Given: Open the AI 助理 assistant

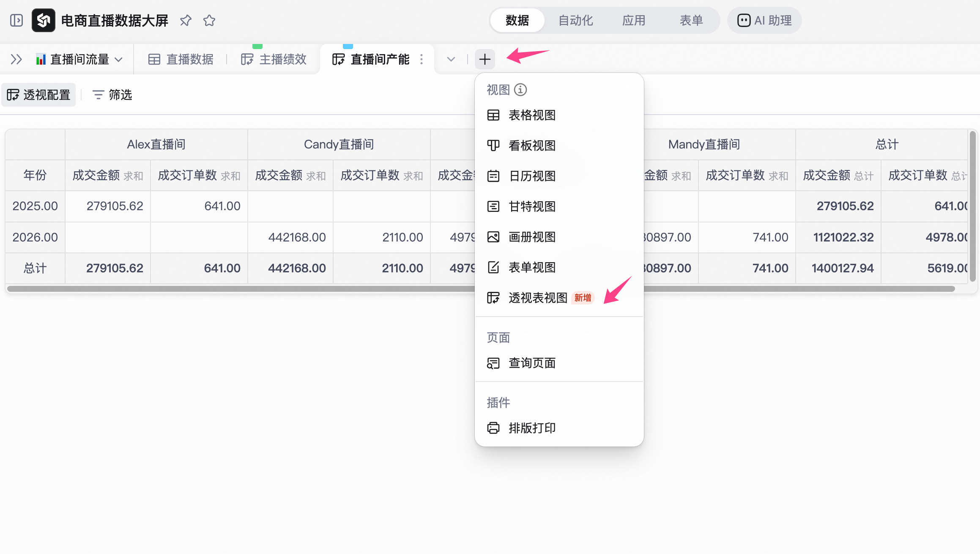Looking at the screenshot, I should (x=764, y=20).
